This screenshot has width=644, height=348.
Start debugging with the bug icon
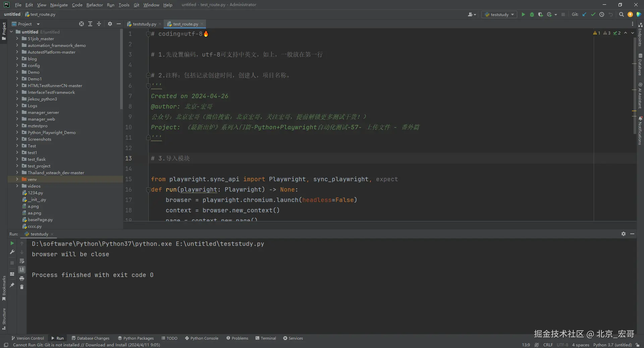pyautogui.click(x=532, y=14)
